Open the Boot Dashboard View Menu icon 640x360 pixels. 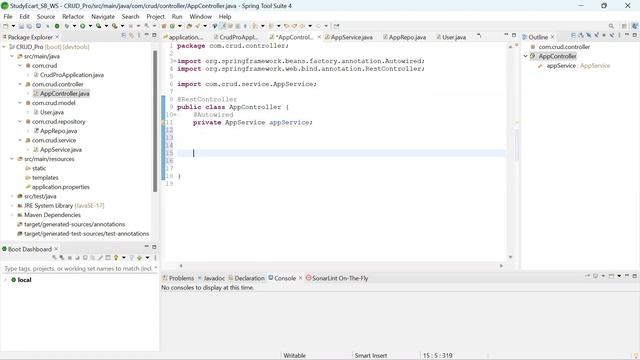[155, 258]
